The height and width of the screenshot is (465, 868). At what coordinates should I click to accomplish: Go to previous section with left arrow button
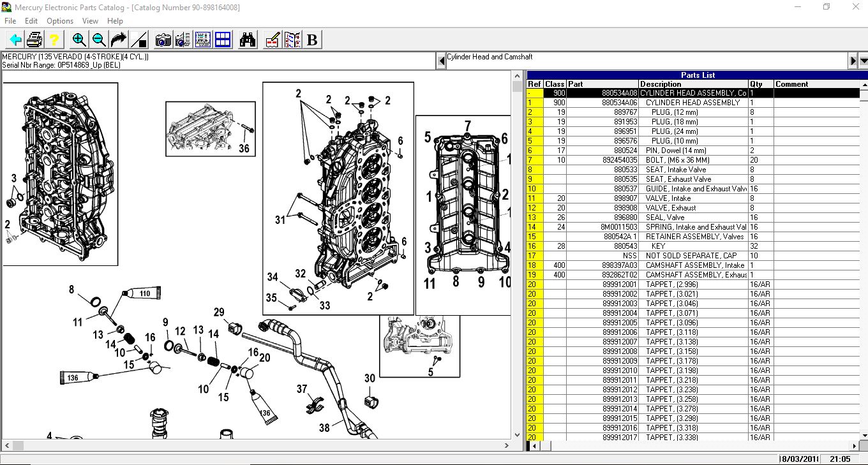pyautogui.click(x=441, y=61)
